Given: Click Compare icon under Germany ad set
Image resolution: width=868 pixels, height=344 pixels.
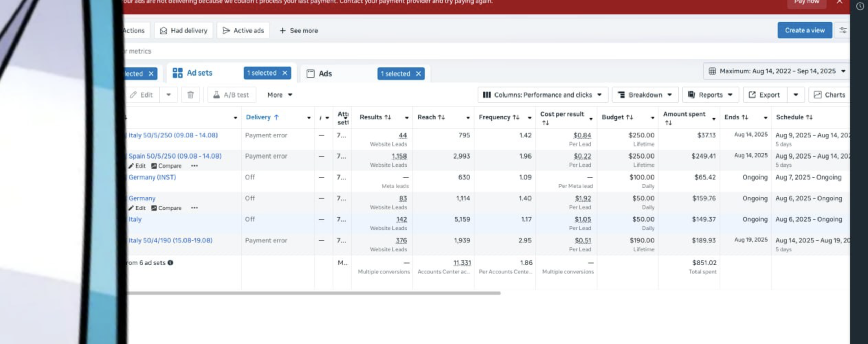Looking at the screenshot, I should 154,208.
